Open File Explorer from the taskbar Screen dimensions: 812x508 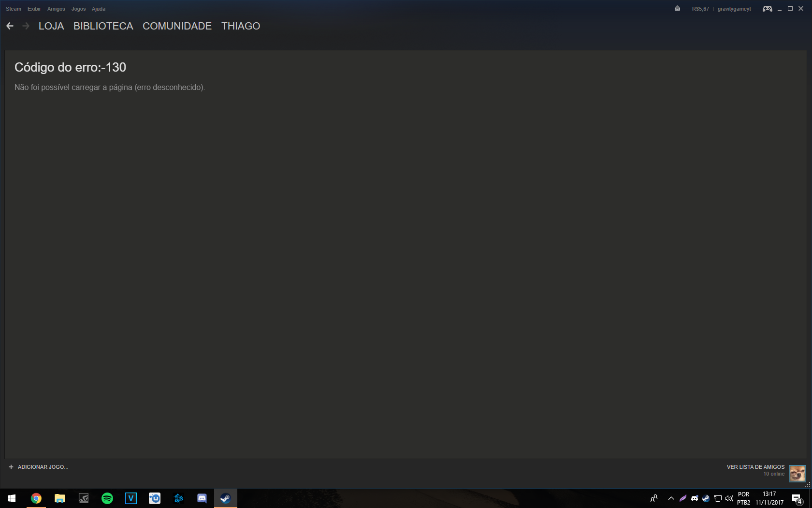[x=59, y=498]
